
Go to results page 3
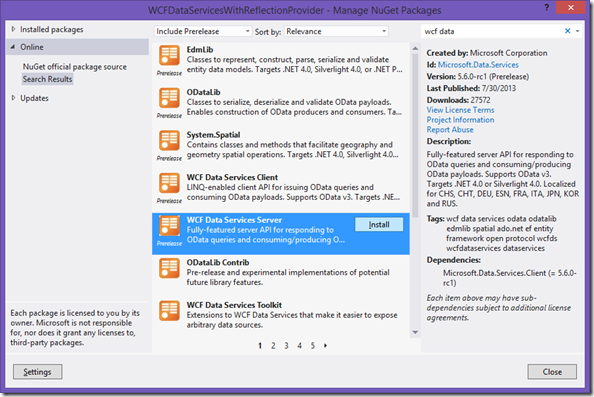tap(286, 345)
